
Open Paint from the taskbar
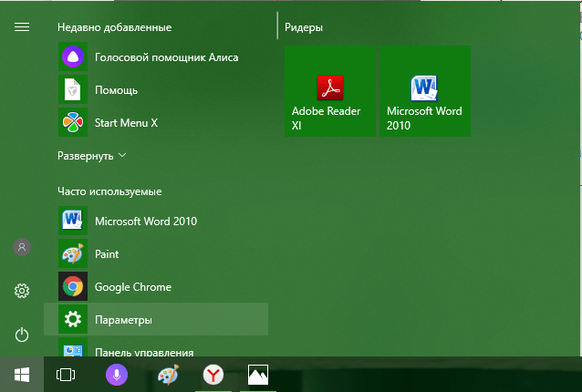point(168,375)
